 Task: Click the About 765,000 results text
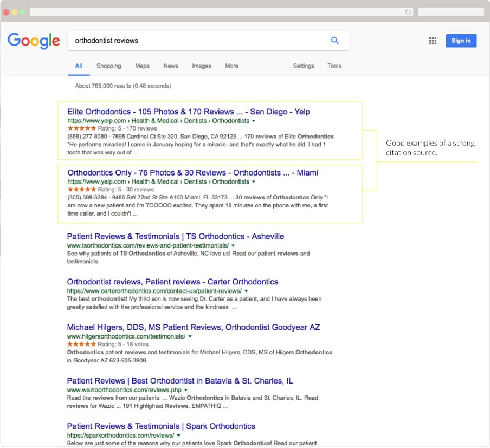(x=123, y=86)
